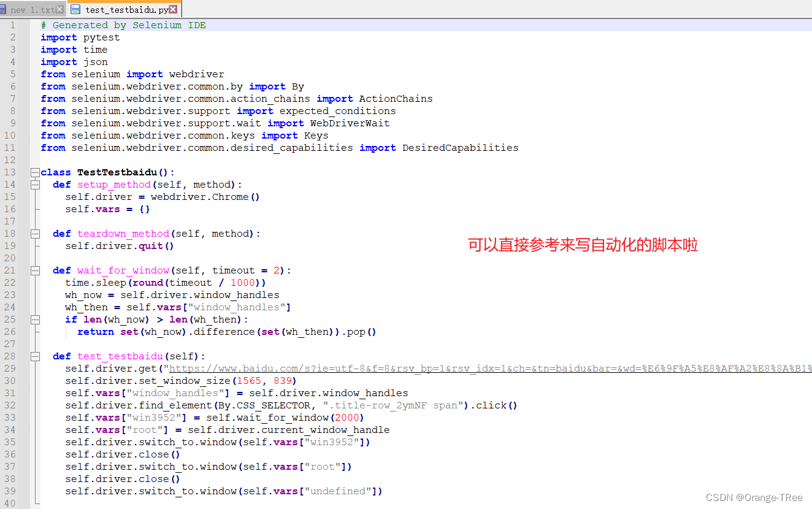
Task: Collapse the wait_for_window fold marker
Action: (x=35, y=270)
